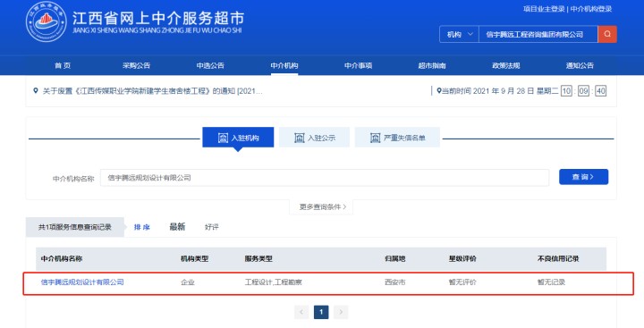The width and height of the screenshot is (644, 328).
Task: Select page 1 in pagination
Action: tap(321, 312)
